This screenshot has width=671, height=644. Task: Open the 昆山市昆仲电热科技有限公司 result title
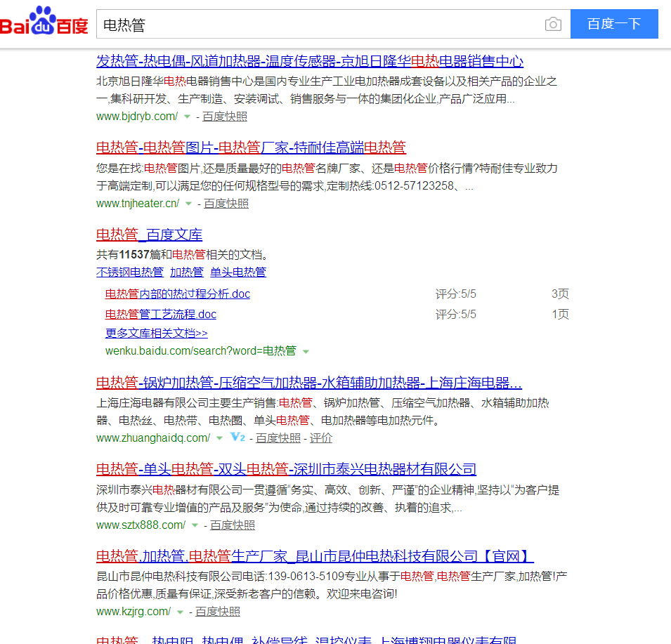(x=315, y=556)
